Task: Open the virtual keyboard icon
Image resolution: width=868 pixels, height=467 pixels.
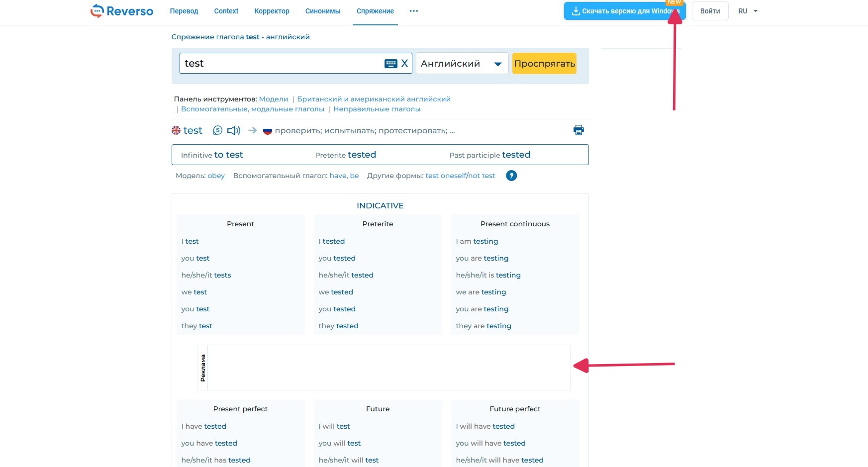Action: [391, 64]
